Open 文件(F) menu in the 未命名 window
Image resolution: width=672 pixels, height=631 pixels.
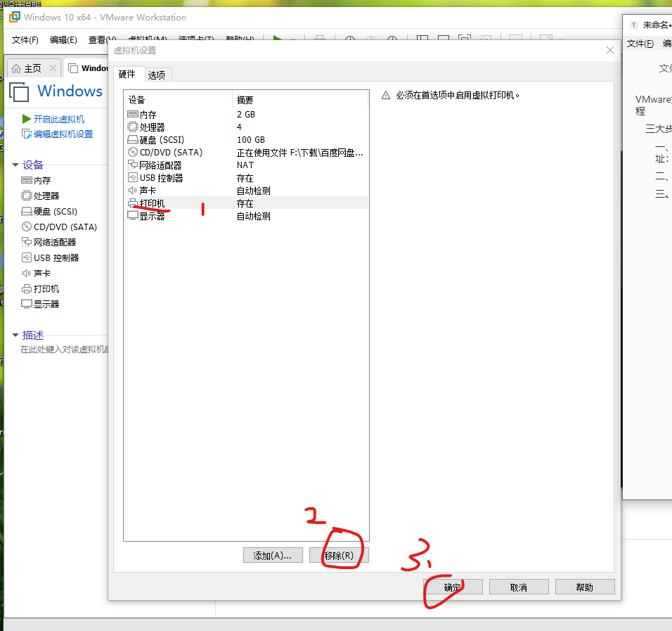(x=640, y=44)
